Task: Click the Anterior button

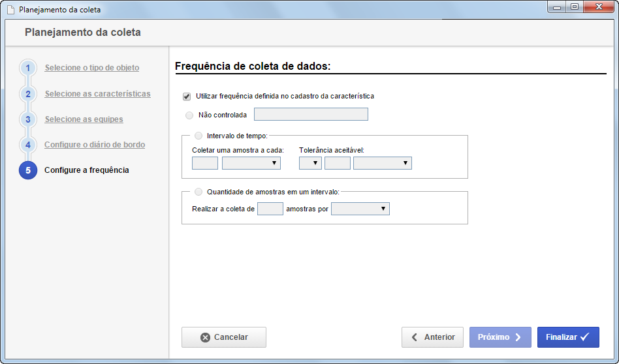Action: tap(433, 337)
